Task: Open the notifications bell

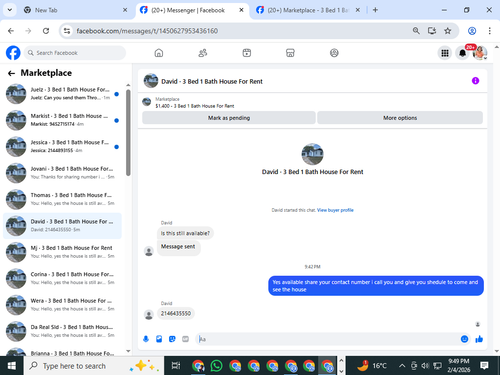Action: point(462,53)
